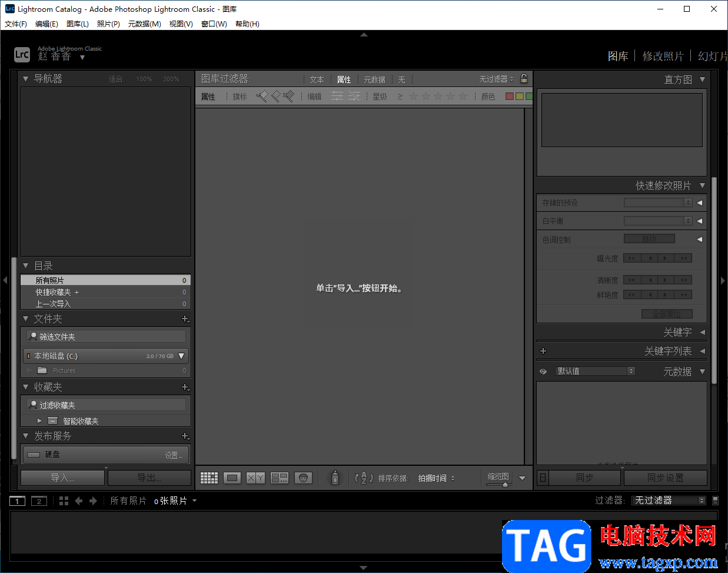
Task: Open 本地磁盘 (C:) volume dropdown arrow
Action: click(181, 356)
